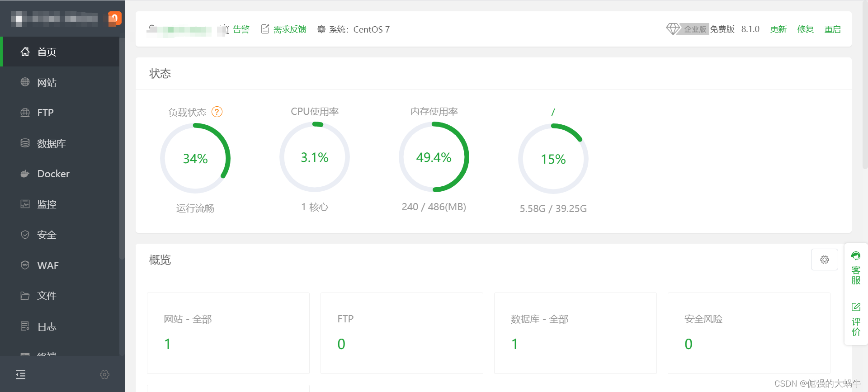Click the 企业版 enterprise badge
The image size is (868, 392).
click(x=695, y=29)
